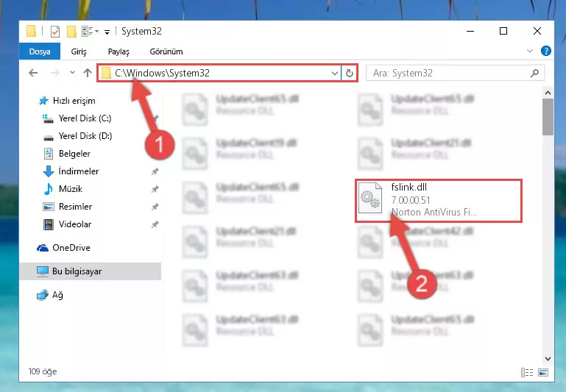The height and width of the screenshot is (392, 566).
Task: Open the Dosya menu tab
Action: point(40,51)
